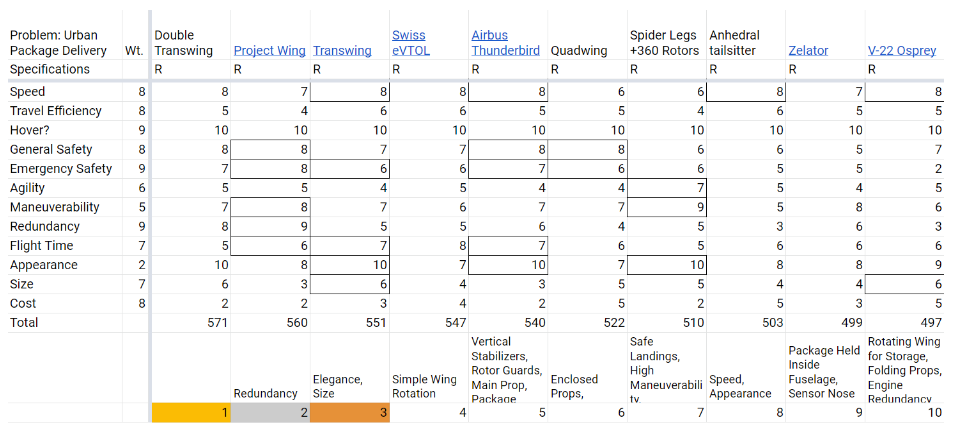The width and height of the screenshot is (955, 427).
Task: Select the Spider Legs +360 Rotors header
Action: click(666, 43)
